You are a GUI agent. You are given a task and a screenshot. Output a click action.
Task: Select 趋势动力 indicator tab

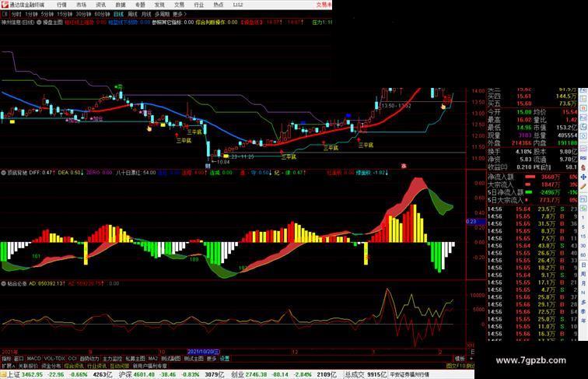[89, 359]
